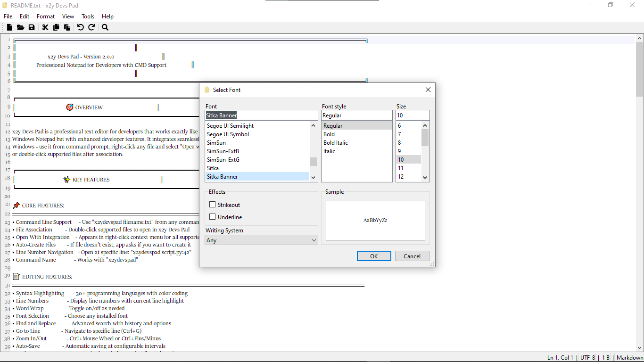The width and height of the screenshot is (644, 362).
Task: Choose Italic font style
Action: click(x=357, y=151)
